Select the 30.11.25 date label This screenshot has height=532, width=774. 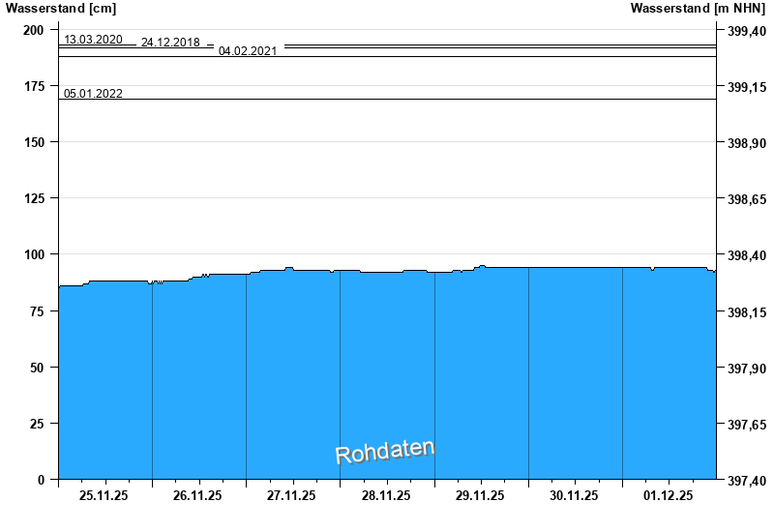574,496
